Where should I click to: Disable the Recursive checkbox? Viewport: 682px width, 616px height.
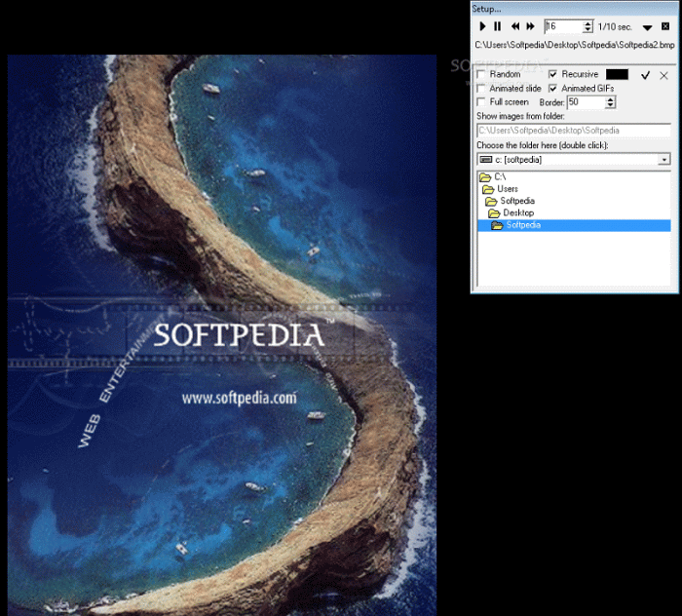click(x=552, y=74)
